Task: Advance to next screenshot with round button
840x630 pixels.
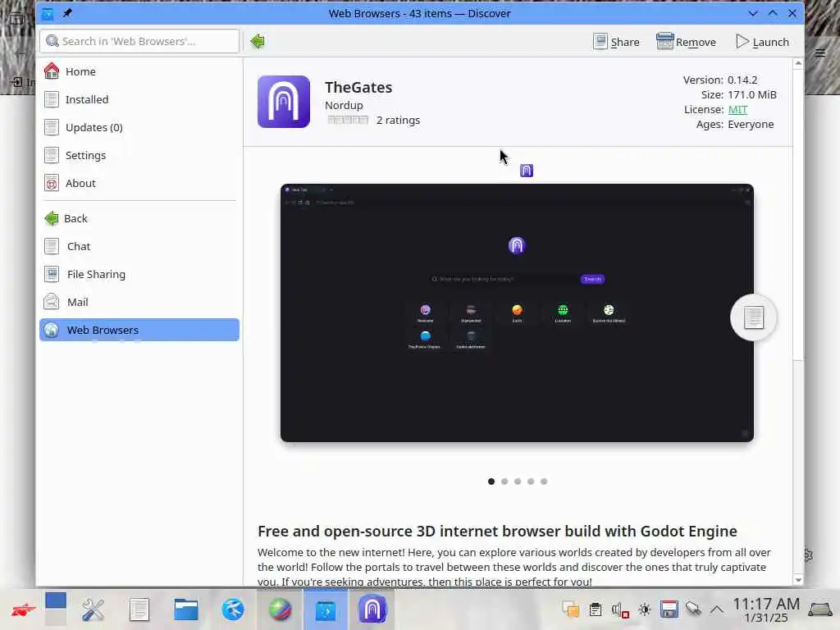Action: click(x=753, y=317)
